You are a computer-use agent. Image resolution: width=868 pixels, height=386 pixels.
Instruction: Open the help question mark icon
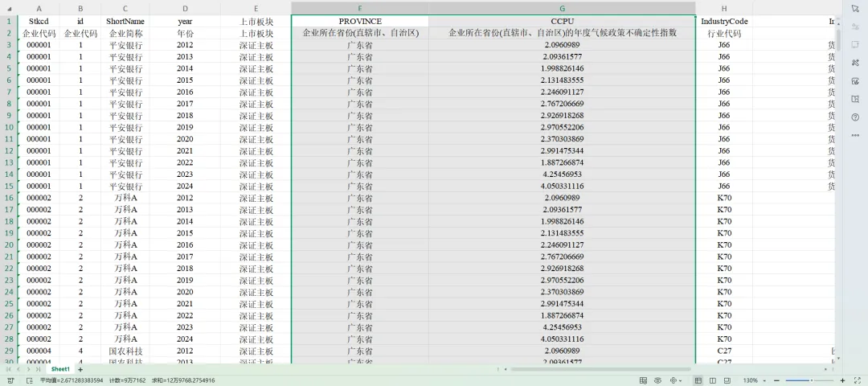coord(854,117)
